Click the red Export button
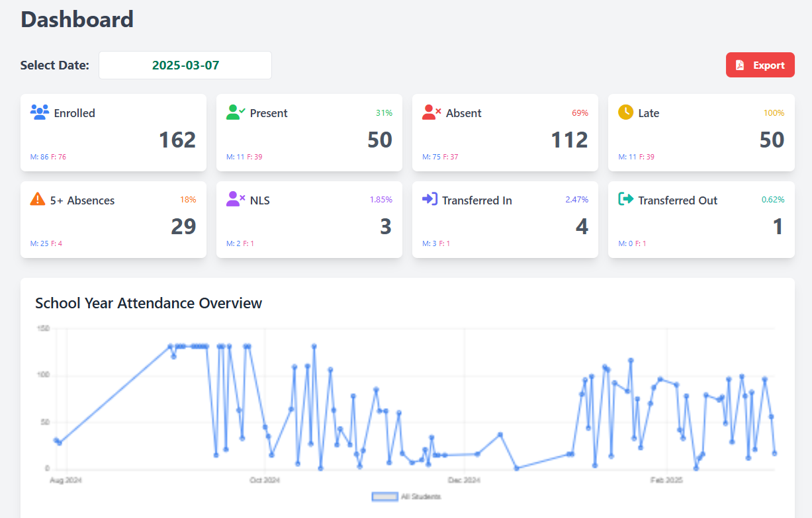 coord(760,65)
